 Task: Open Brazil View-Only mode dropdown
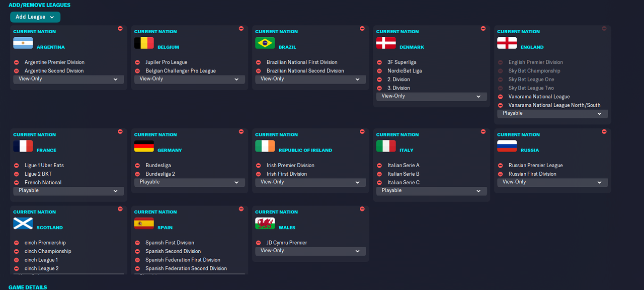pyautogui.click(x=310, y=79)
